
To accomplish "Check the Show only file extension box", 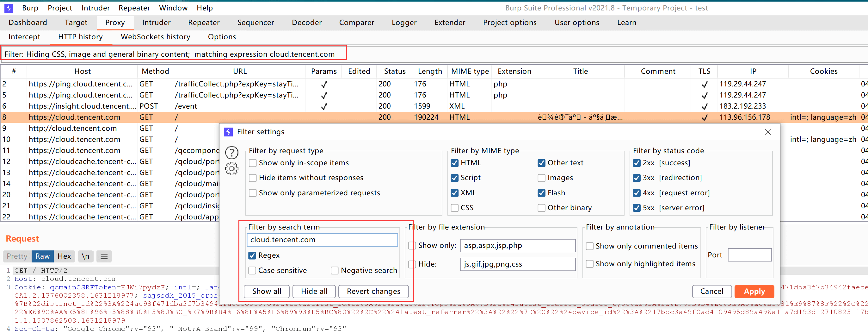I will (x=412, y=246).
